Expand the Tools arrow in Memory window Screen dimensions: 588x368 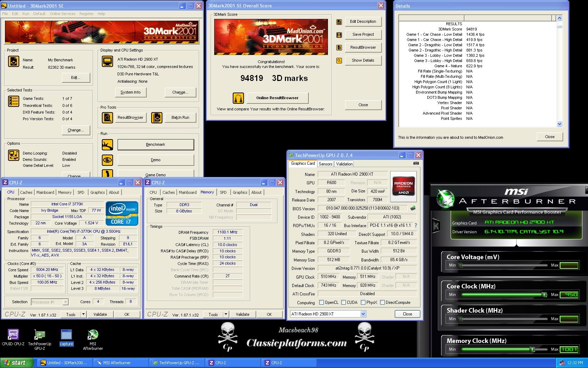226,314
